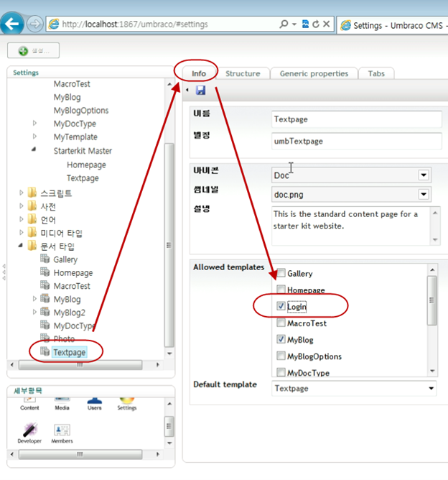
Task: Check the MacroTest allowed template checkbox
Action: 281,323
